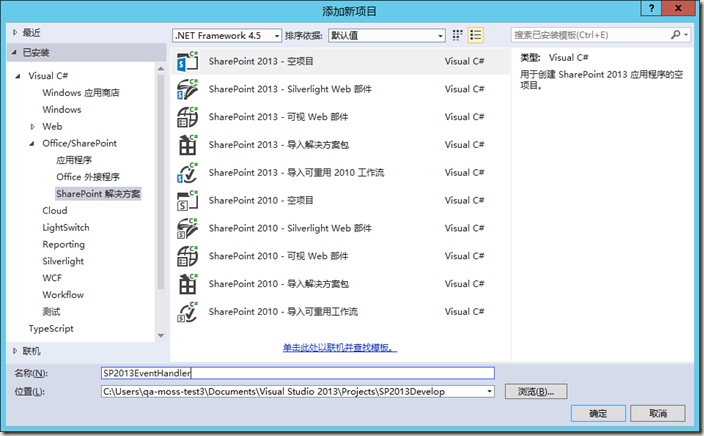Click the tree scrollbar down arrow
Image resolution: width=704 pixels, height=436 pixels.
pos(161,335)
